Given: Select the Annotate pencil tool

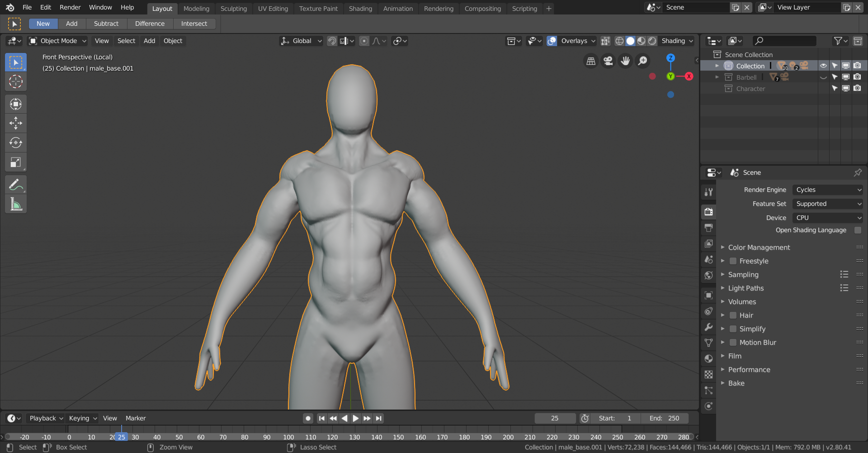Looking at the screenshot, I should pos(16,185).
